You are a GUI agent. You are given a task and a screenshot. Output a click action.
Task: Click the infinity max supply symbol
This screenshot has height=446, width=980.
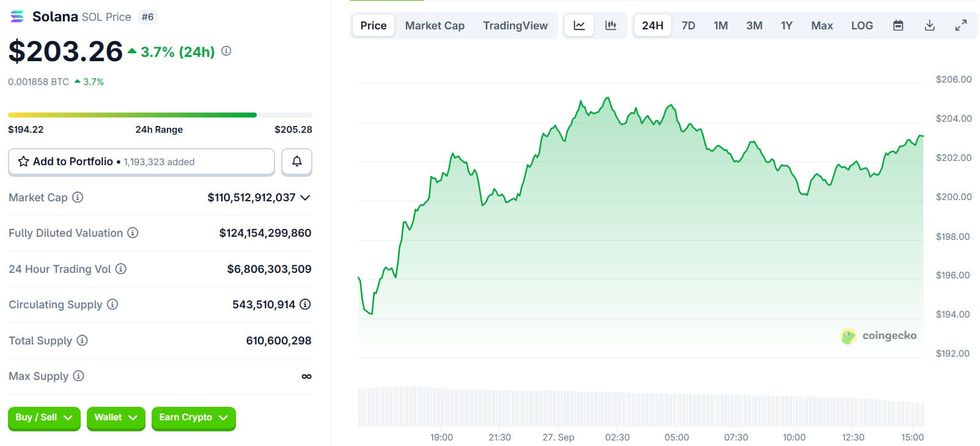(x=307, y=376)
